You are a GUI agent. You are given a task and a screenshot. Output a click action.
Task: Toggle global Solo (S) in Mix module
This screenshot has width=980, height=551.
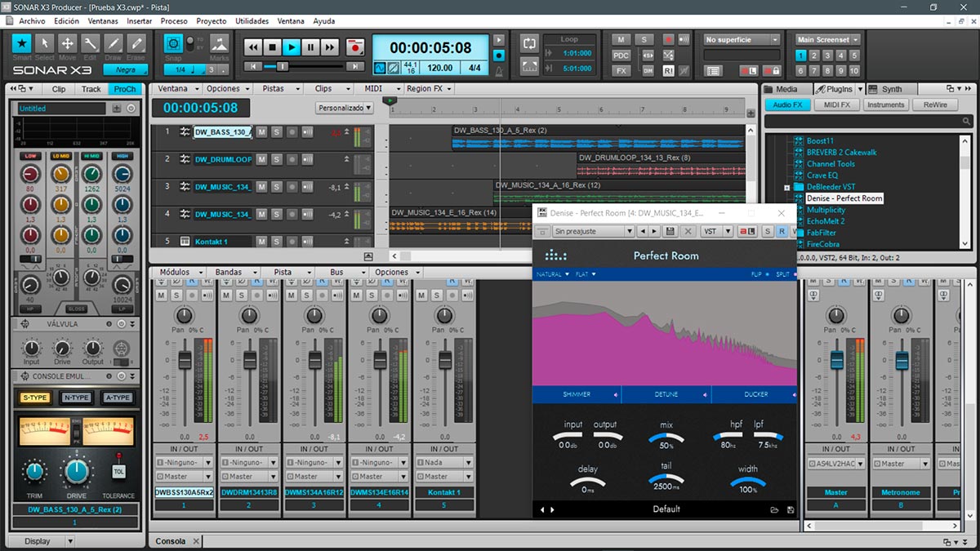pyautogui.click(x=644, y=39)
